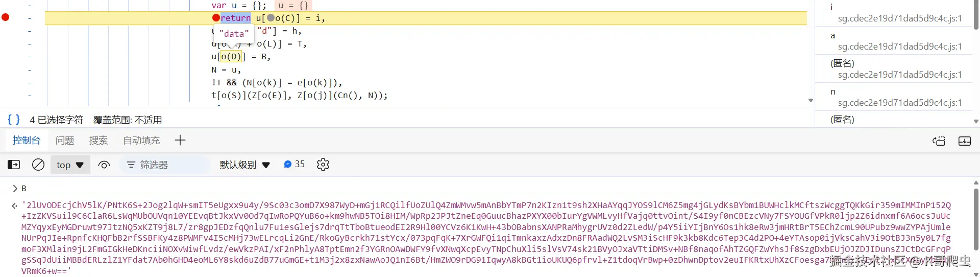The width and height of the screenshot is (980, 277).
Task: Toggle the console sidebar panel icon
Action: tap(14, 165)
